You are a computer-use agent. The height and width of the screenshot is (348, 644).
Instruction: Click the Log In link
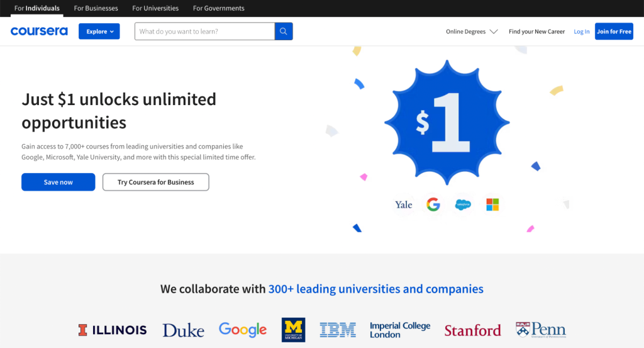(x=582, y=31)
